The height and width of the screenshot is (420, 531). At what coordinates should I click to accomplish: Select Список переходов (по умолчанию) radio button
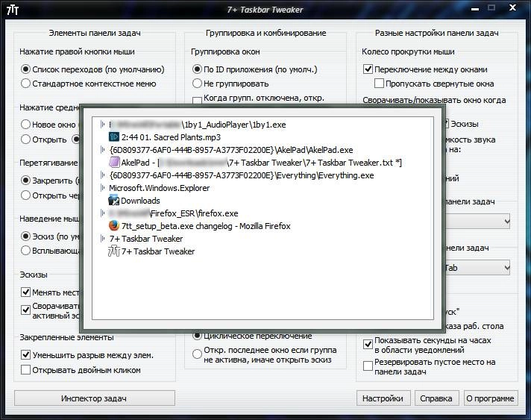(26, 69)
